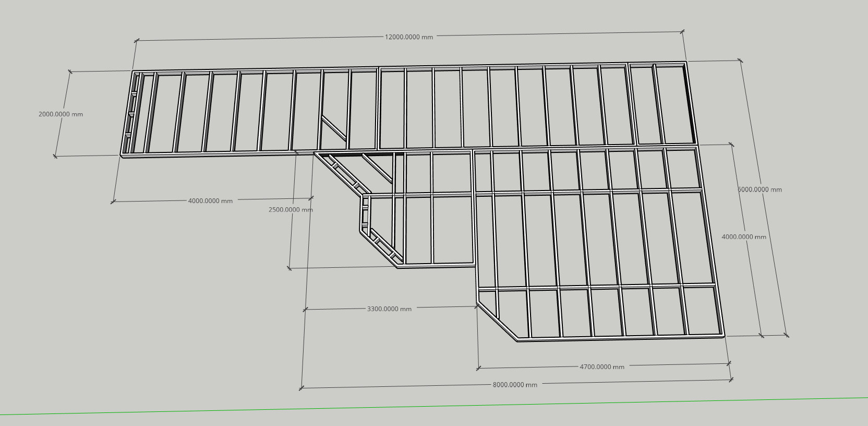Select the 4000 mm dimension beneath 6000 mm
Image resolution: width=868 pixels, height=426 pixels.
(744, 237)
